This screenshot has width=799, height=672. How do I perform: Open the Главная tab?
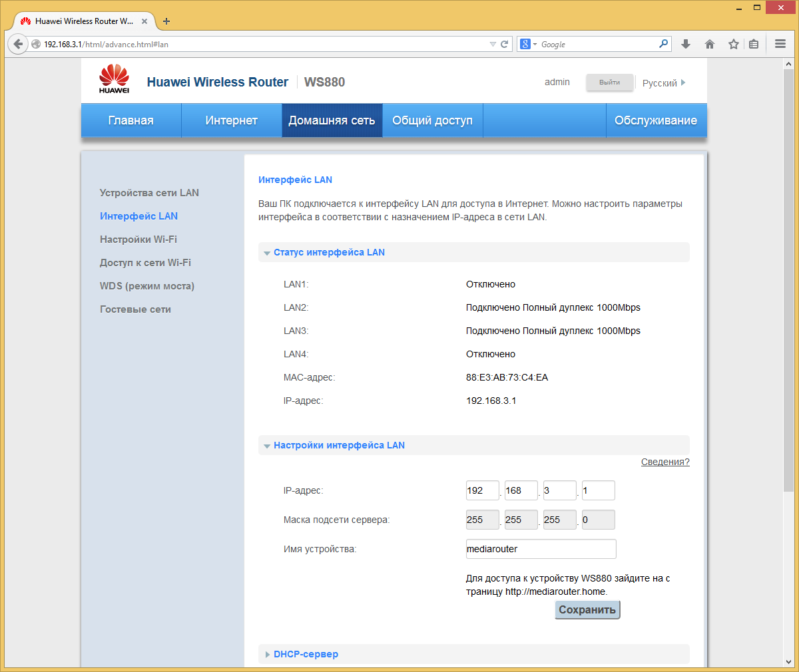pyautogui.click(x=131, y=120)
